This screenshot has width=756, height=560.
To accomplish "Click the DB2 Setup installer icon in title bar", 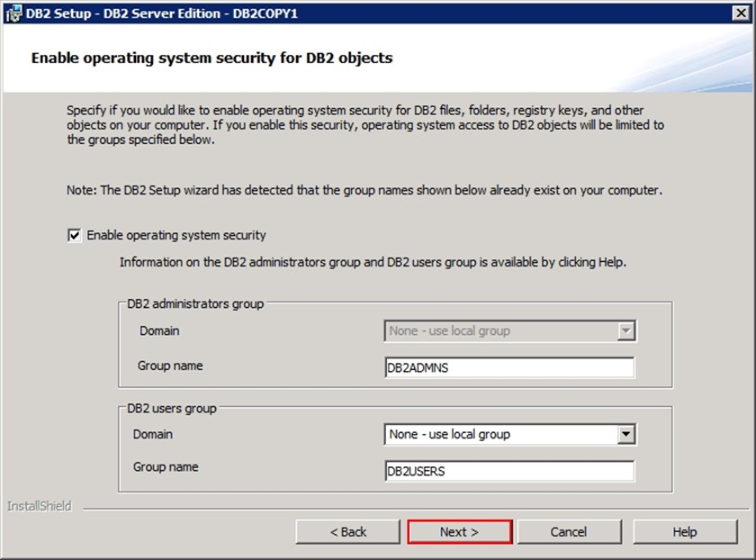I will (x=13, y=14).
